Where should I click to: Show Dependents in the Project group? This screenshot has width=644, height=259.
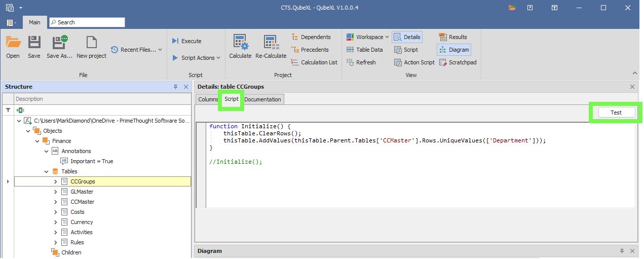click(x=311, y=37)
